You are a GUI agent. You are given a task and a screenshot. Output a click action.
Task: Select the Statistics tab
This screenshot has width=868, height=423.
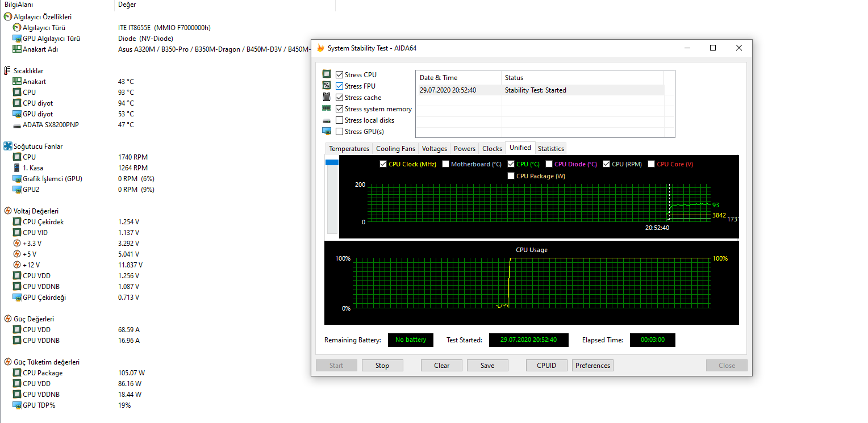[550, 149]
